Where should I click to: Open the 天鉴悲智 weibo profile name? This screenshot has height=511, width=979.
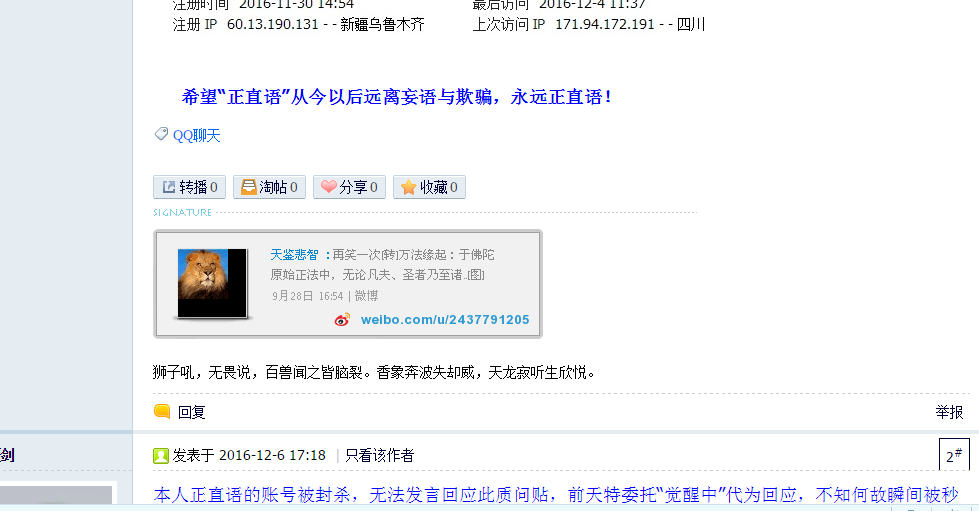tap(294, 254)
